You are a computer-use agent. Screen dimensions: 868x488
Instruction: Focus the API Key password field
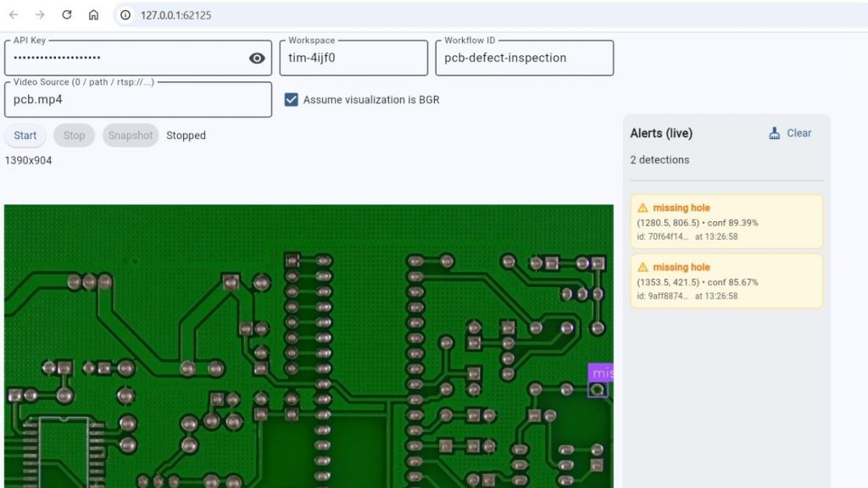[127, 58]
